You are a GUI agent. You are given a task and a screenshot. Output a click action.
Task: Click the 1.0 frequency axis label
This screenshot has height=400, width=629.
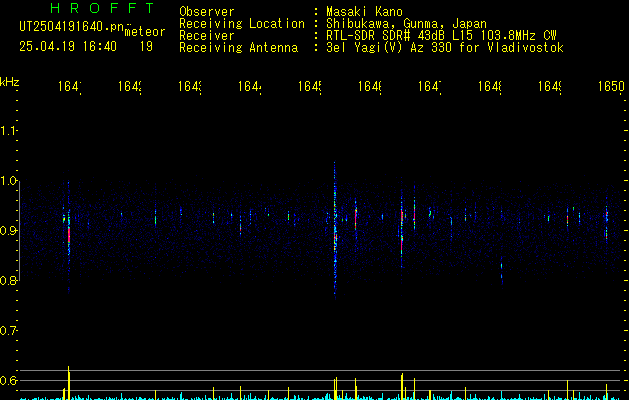pyautogui.click(x=8, y=181)
